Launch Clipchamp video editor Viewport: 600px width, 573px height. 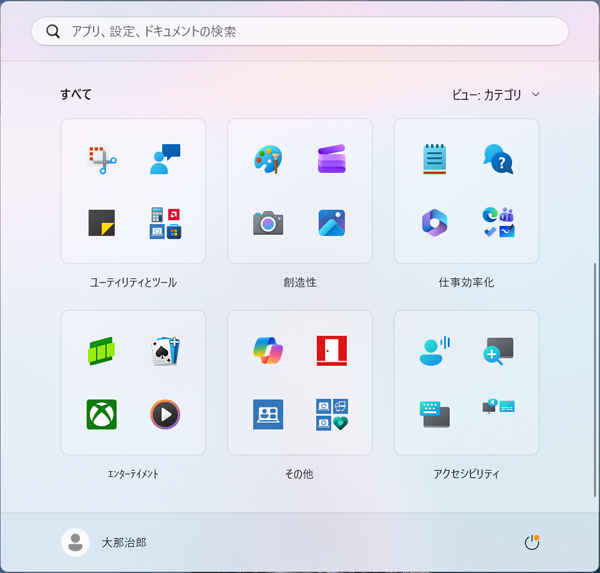[x=332, y=159]
